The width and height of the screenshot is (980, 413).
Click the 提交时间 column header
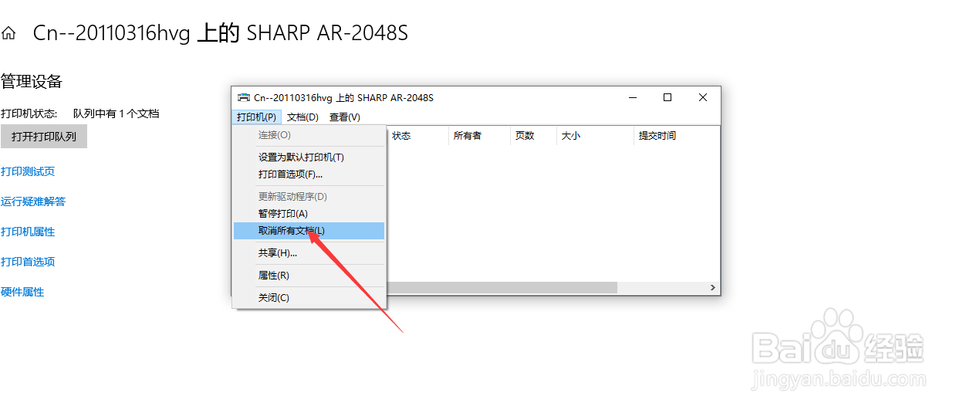pyautogui.click(x=677, y=136)
